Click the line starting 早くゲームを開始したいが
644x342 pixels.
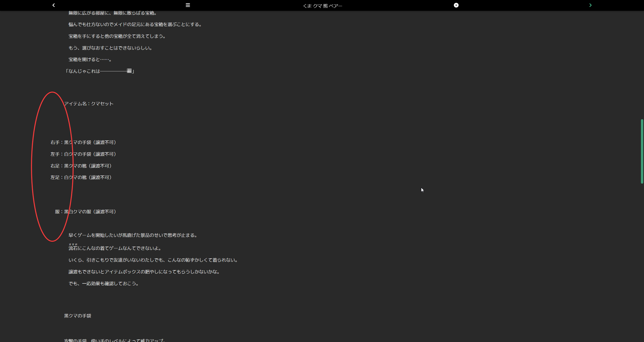[133, 235]
